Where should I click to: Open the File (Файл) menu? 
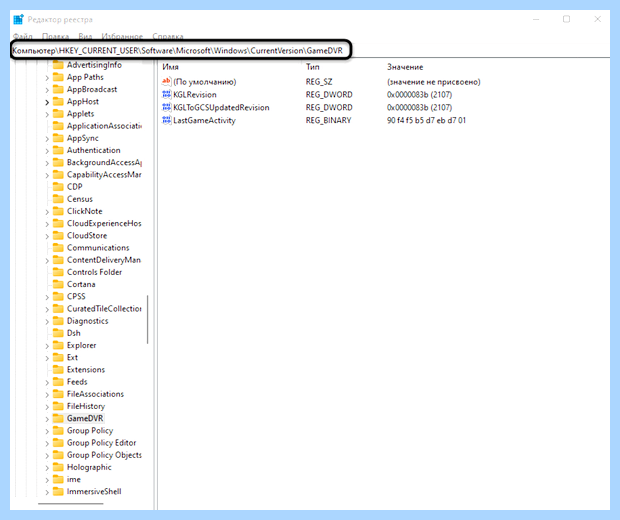coord(23,36)
